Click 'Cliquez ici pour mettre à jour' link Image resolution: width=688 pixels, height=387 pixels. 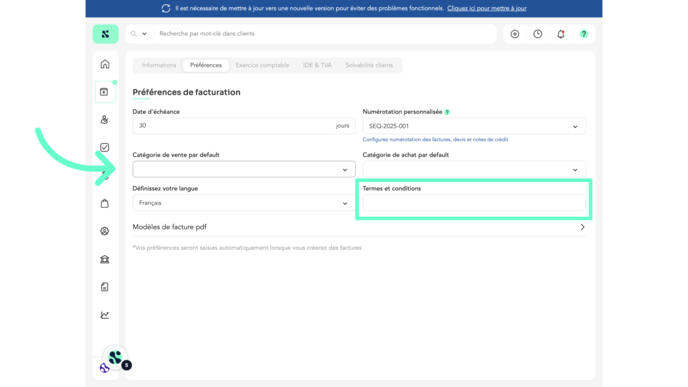point(487,8)
